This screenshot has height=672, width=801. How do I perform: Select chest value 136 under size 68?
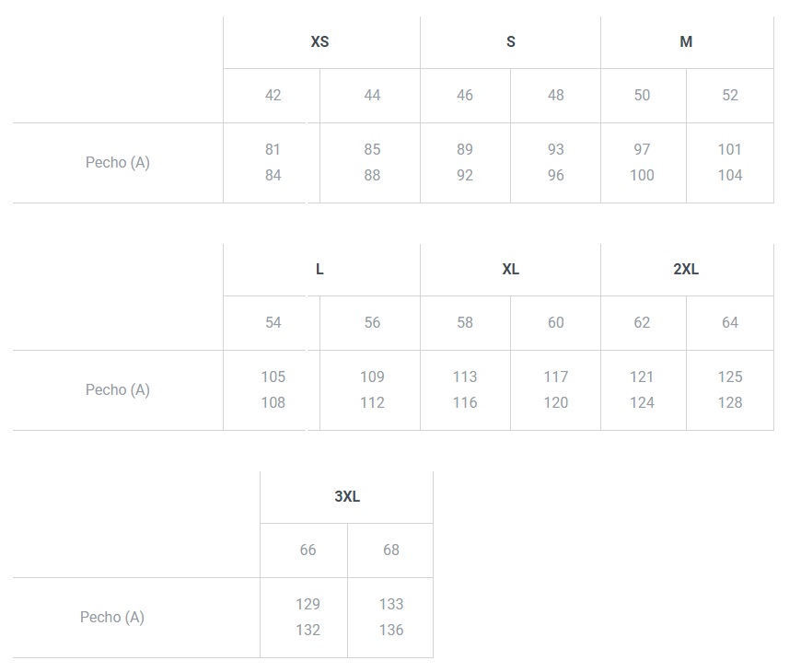(x=391, y=630)
